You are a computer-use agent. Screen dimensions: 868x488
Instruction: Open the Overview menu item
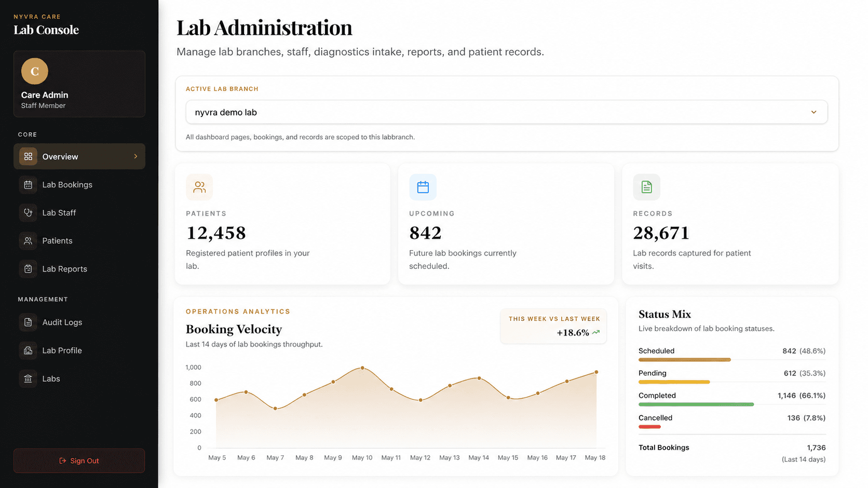(79, 156)
